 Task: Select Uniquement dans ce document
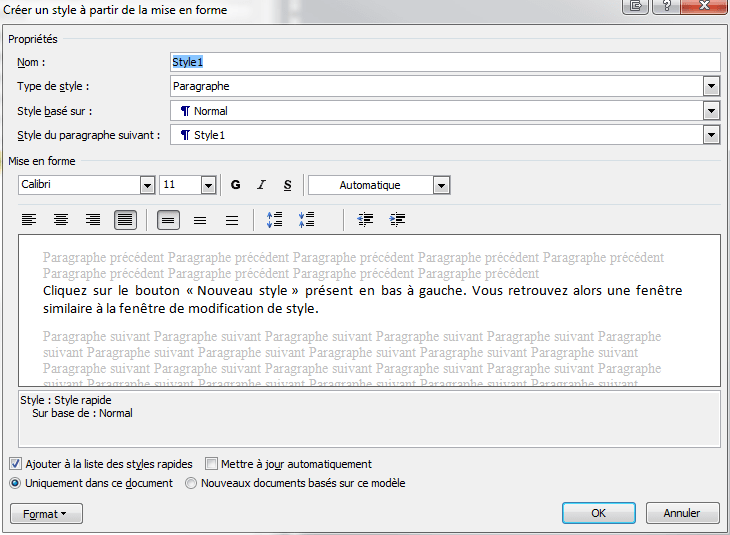click(x=15, y=483)
